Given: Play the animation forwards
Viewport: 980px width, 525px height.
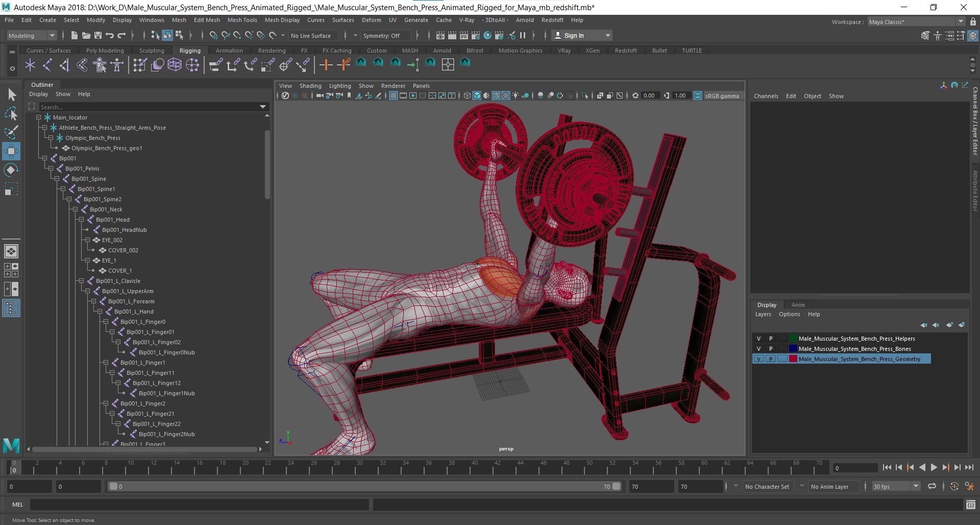Looking at the screenshot, I should coord(934,467).
